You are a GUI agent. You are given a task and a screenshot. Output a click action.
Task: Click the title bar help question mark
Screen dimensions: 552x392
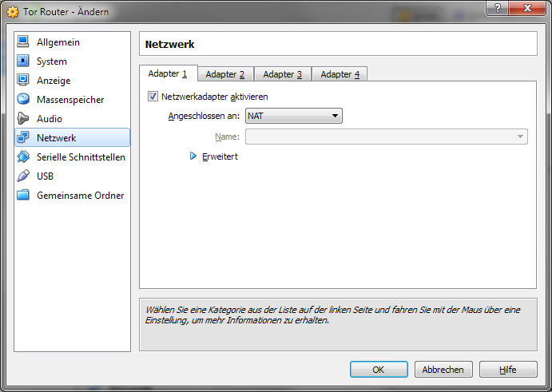pos(498,8)
